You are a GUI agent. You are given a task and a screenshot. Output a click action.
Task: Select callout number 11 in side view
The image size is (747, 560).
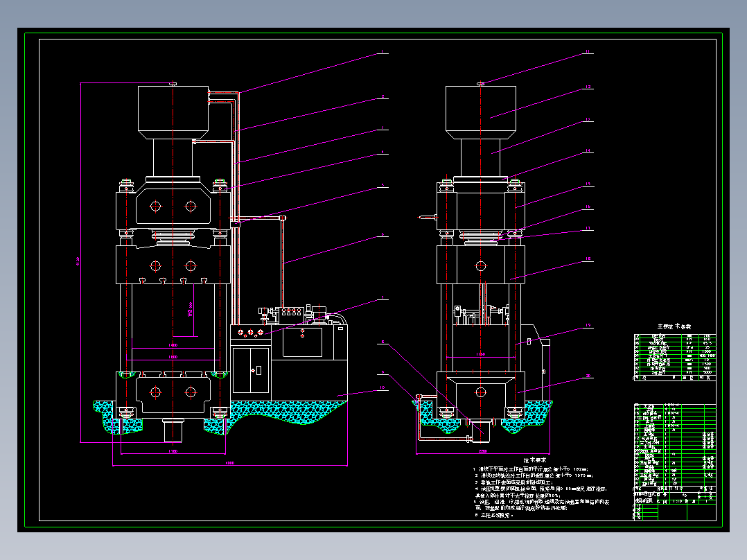click(x=588, y=51)
